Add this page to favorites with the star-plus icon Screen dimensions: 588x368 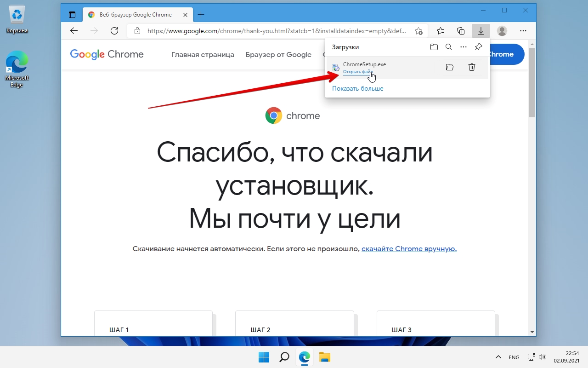click(418, 31)
